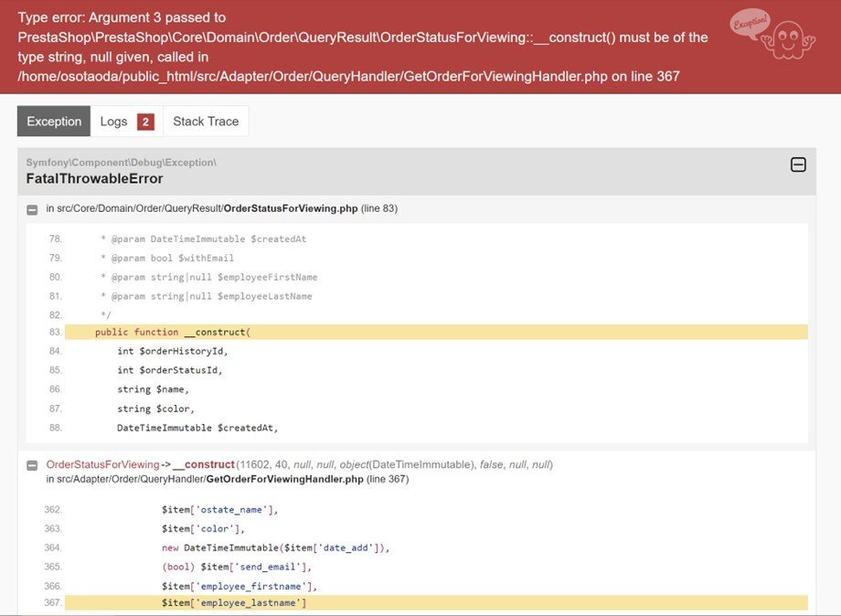Viewport: 841px width, 616px height.
Task: Click code line $item['ostate_name']
Action: [x=220, y=510]
